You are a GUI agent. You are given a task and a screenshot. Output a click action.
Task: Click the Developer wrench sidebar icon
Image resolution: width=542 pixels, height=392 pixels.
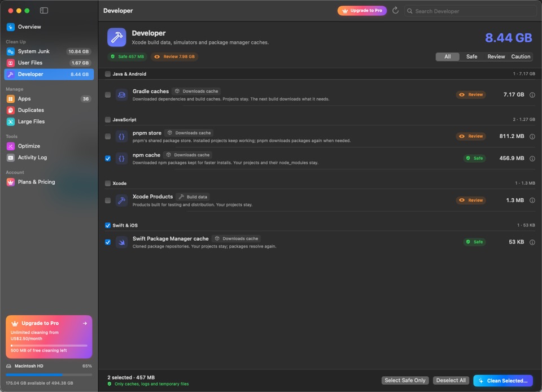pos(11,75)
